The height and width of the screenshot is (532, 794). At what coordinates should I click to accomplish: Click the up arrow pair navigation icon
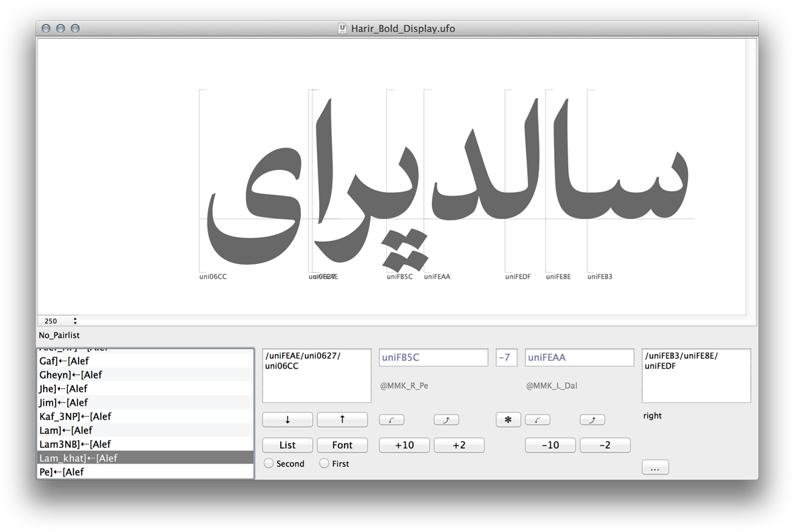click(342, 419)
